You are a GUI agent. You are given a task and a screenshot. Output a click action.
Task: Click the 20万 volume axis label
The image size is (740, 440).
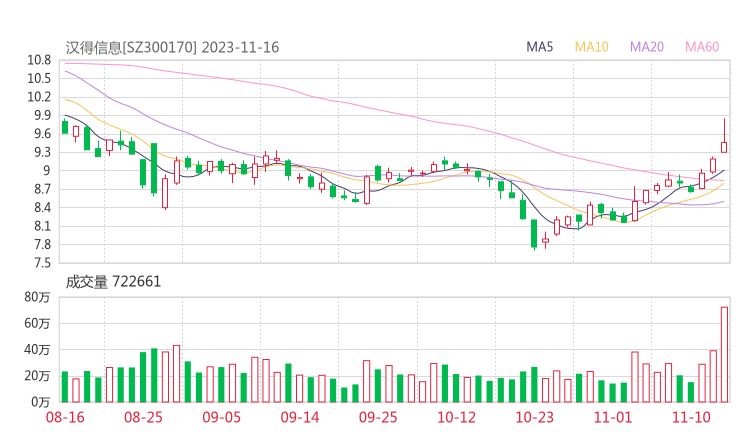(37, 376)
